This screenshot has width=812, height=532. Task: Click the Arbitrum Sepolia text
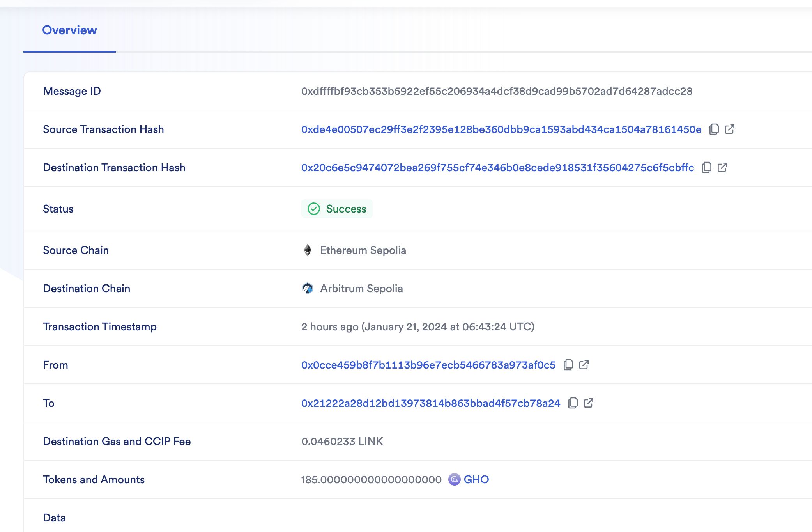click(x=361, y=288)
